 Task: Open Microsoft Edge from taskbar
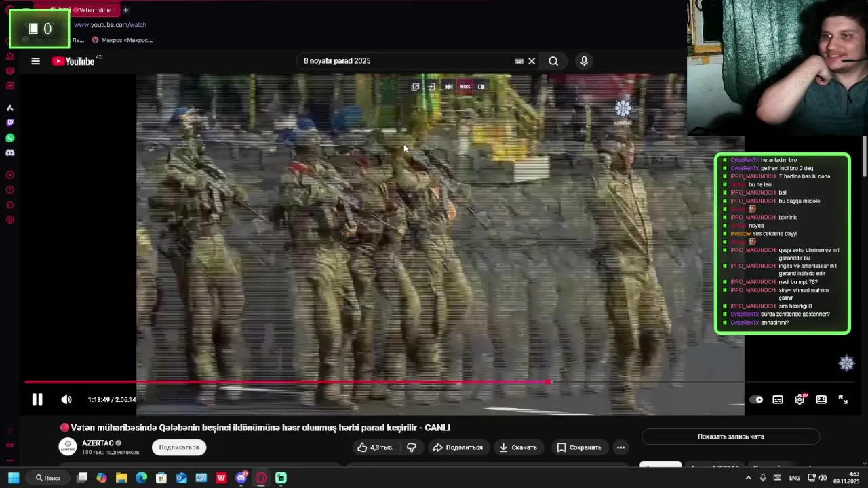pyautogui.click(x=141, y=478)
